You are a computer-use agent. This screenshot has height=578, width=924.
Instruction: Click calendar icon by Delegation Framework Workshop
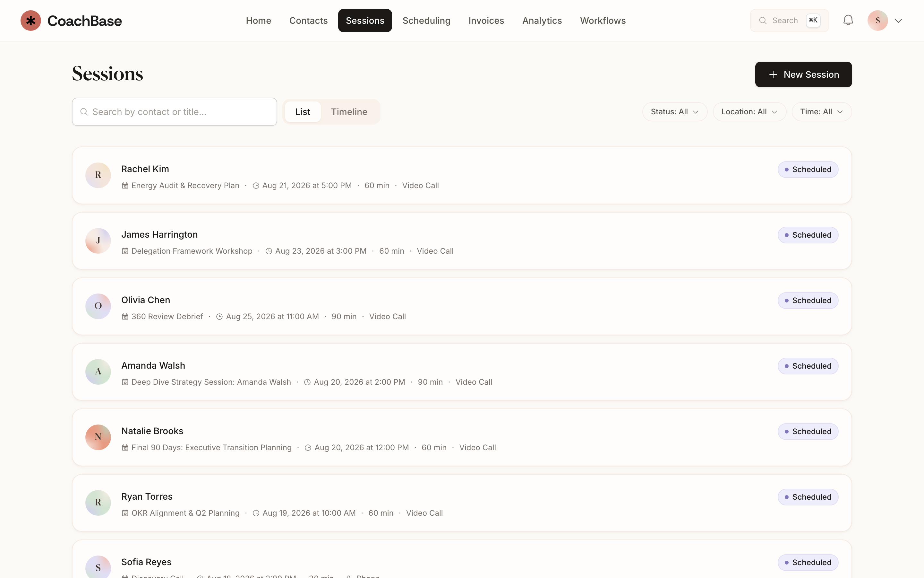[125, 251]
